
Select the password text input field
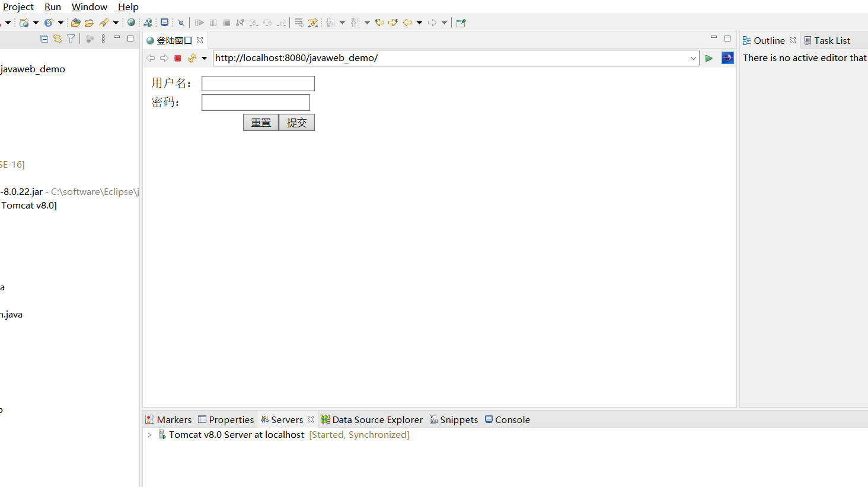point(256,102)
